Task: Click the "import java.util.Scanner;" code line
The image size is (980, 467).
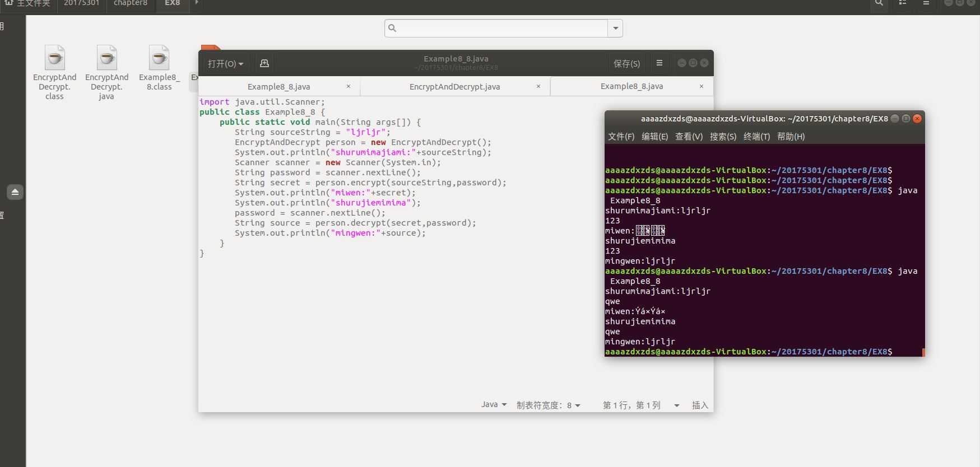Action: pos(262,102)
